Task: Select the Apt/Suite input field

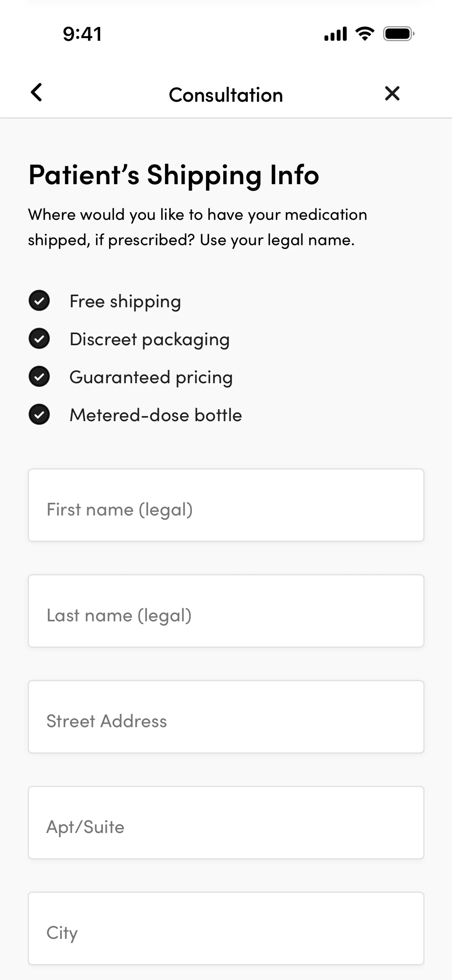Action: tap(226, 822)
